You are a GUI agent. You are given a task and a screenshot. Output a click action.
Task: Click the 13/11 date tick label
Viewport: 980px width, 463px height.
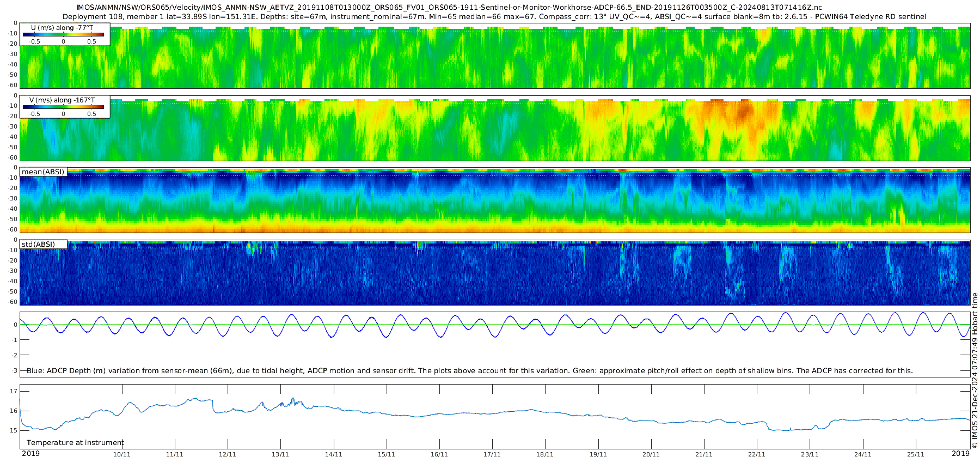(280, 454)
